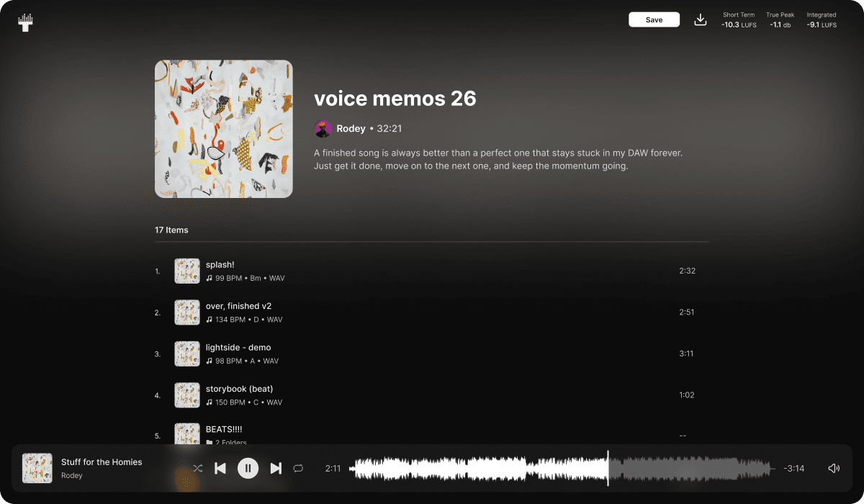Click the Short Term LUFS reading

point(739,20)
